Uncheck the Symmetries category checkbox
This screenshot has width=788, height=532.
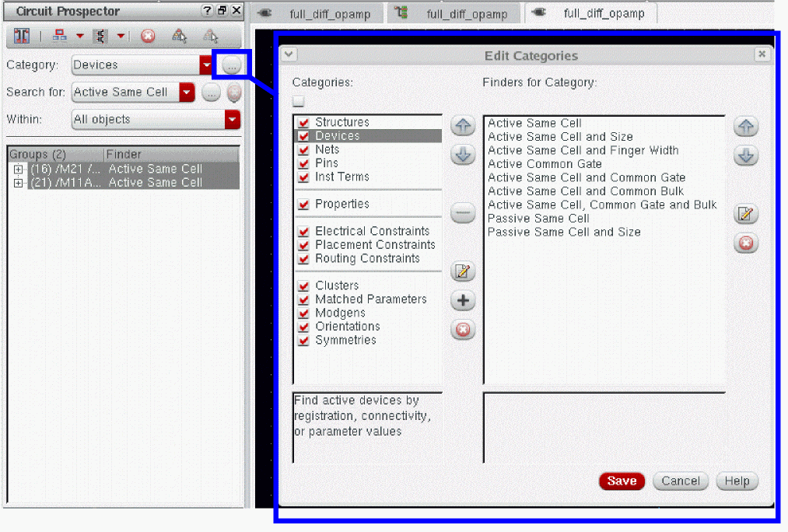click(303, 341)
